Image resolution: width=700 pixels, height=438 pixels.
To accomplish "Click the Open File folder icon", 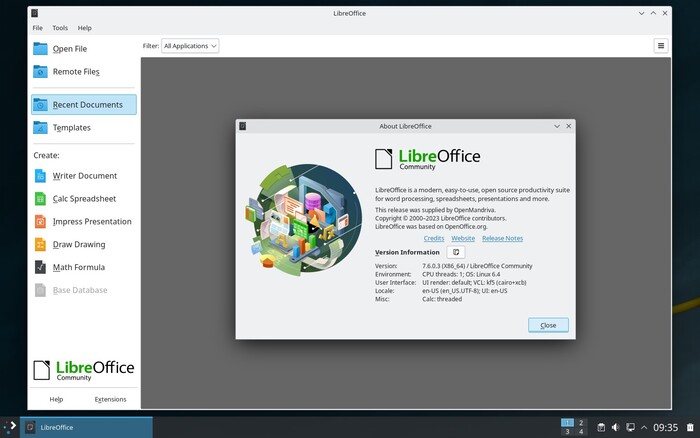I will (x=40, y=49).
